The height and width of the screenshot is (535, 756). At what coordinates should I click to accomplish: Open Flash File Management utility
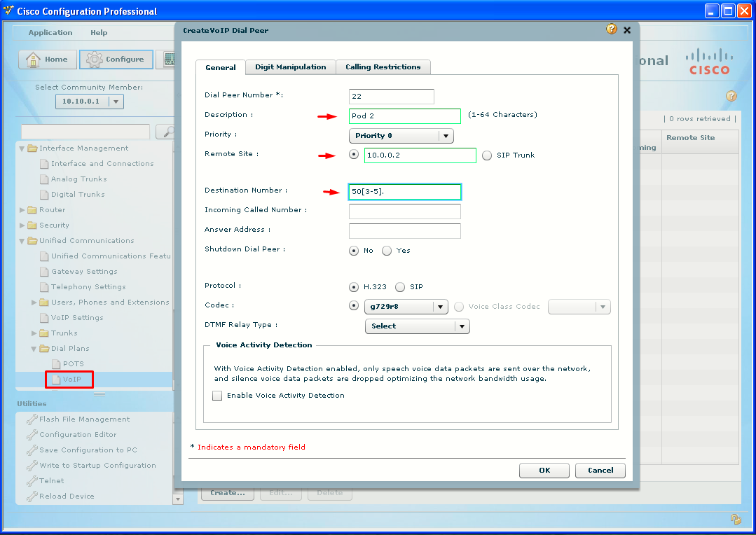(84, 419)
